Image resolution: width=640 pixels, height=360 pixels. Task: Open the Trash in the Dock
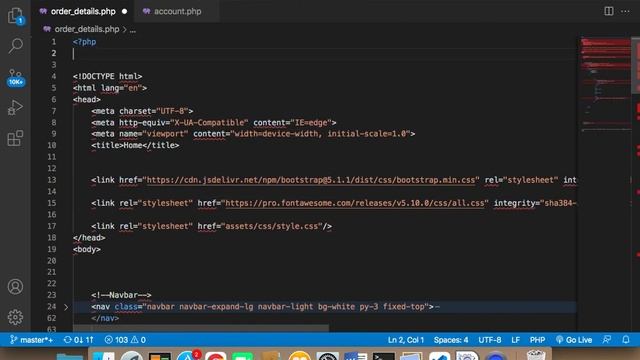(x=536, y=355)
